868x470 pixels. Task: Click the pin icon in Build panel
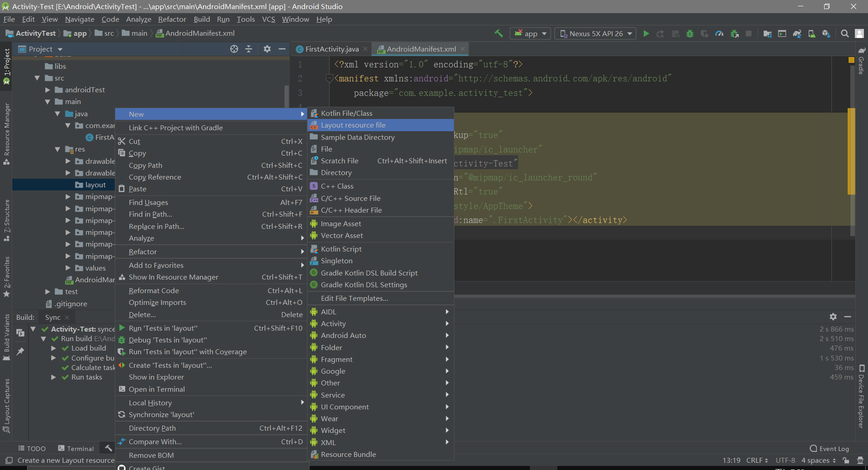[20, 351]
